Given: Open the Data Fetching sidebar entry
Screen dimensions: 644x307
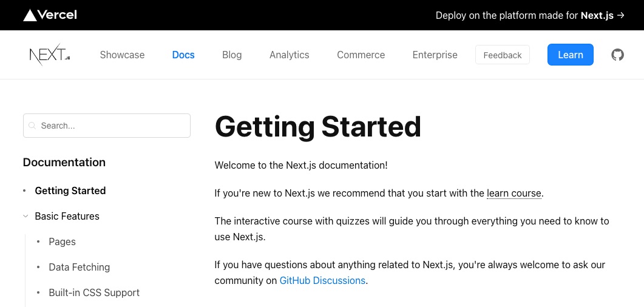Looking at the screenshot, I should [80, 267].
